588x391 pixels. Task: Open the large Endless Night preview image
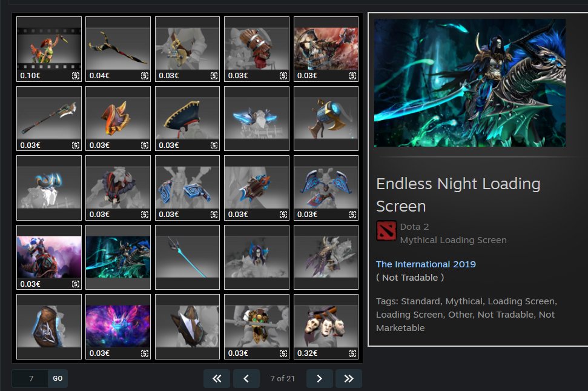coord(469,82)
